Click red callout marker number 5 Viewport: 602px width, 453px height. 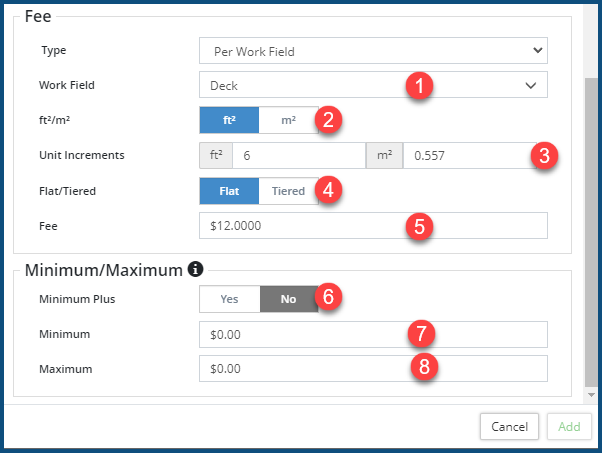(421, 226)
